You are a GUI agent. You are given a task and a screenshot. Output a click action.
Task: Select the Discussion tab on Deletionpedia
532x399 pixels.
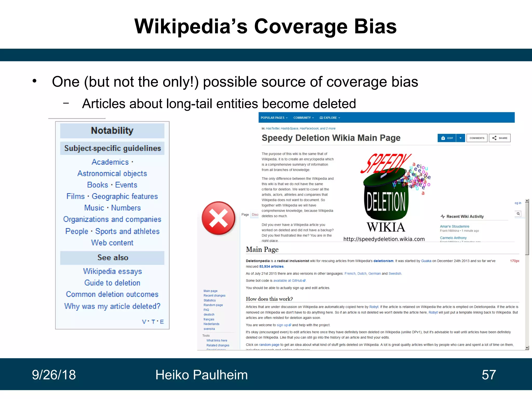click(x=255, y=215)
